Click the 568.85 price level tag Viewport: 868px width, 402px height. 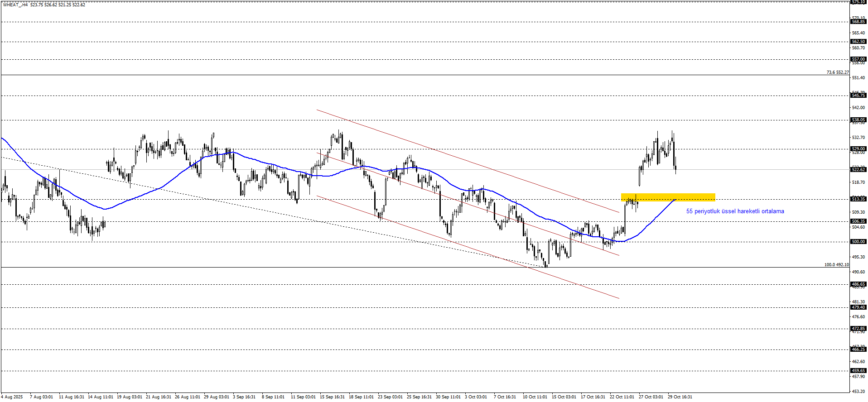(x=858, y=22)
